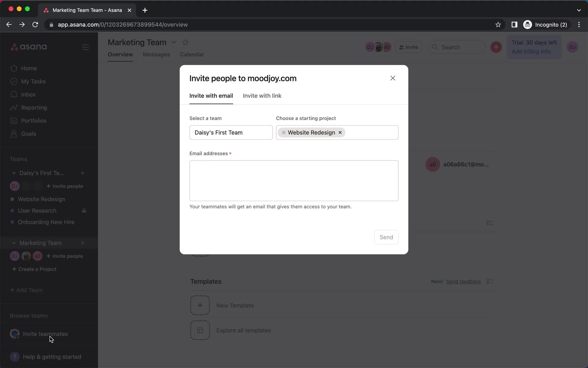Open Browse teams

(29, 316)
